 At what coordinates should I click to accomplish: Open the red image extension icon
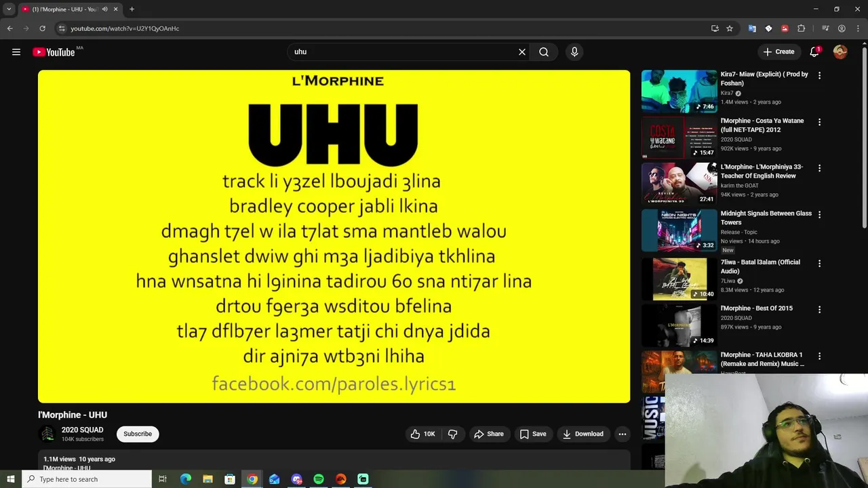(785, 28)
